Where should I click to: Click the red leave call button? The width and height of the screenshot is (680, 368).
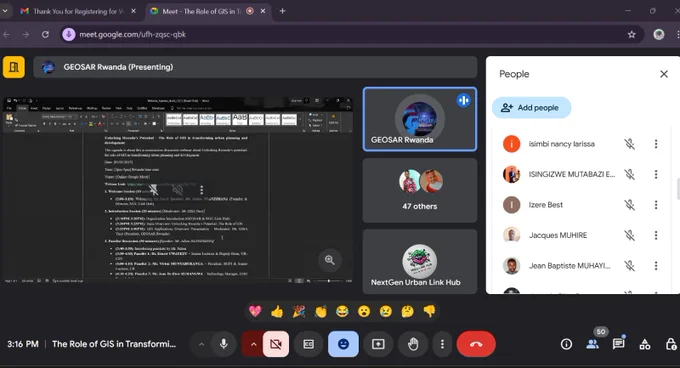click(476, 344)
